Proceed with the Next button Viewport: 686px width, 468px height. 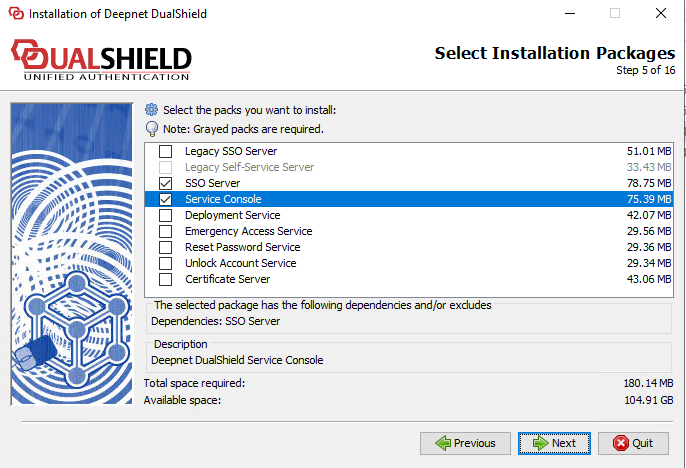554,443
